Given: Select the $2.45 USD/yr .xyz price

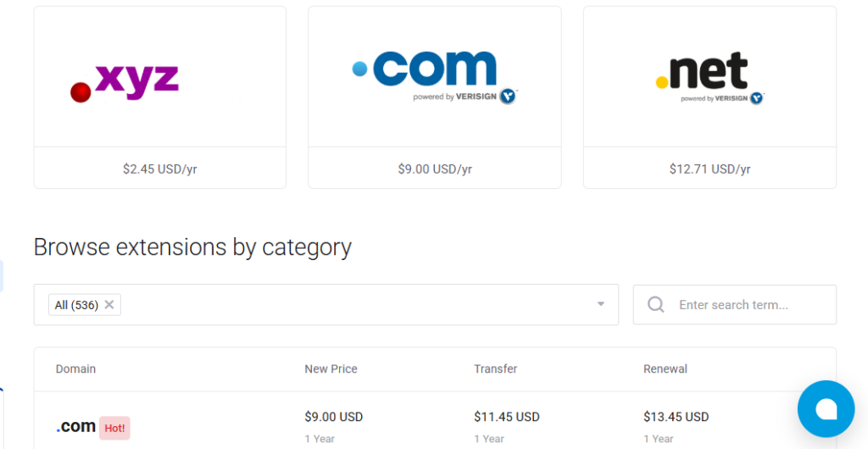Looking at the screenshot, I should point(160,169).
